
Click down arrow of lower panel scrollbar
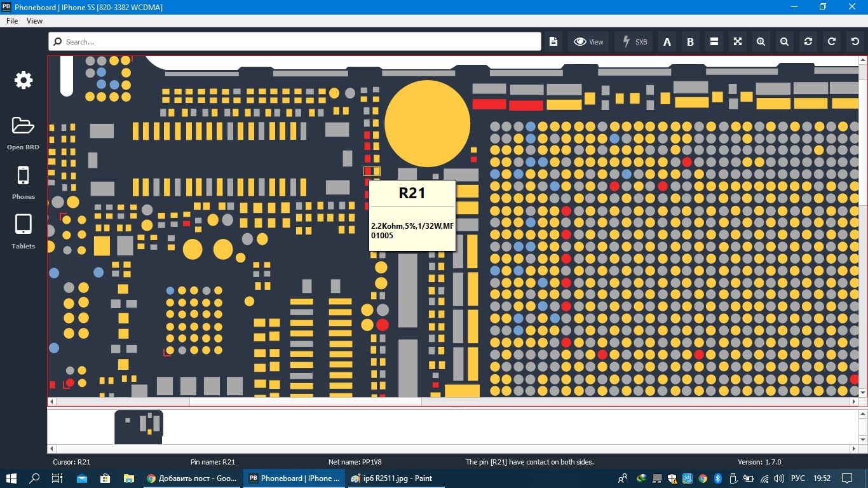coord(863,440)
